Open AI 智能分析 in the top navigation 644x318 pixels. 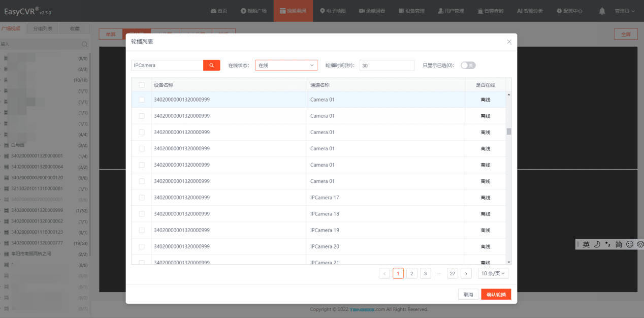(x=530, y=11)
